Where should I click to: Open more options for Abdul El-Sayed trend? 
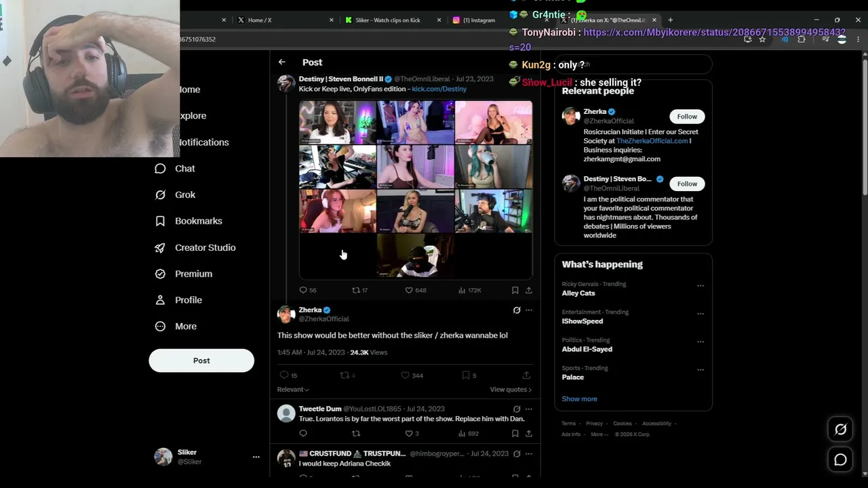coord(701,342)
